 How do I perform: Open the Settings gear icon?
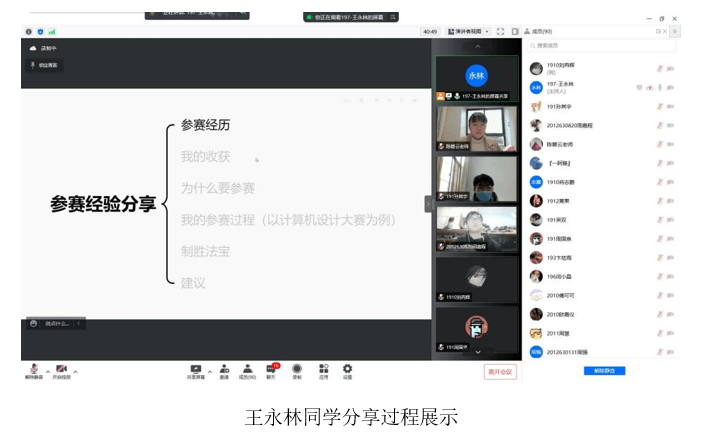347,370
